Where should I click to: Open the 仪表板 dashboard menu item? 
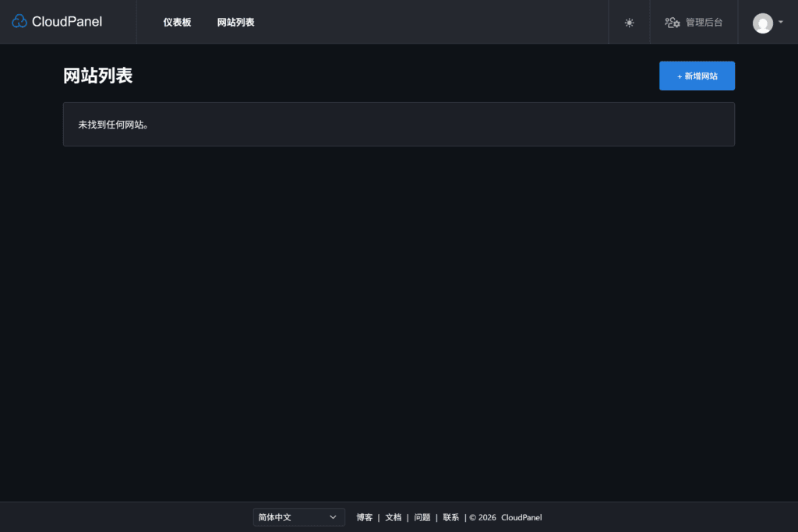(177, 22)
